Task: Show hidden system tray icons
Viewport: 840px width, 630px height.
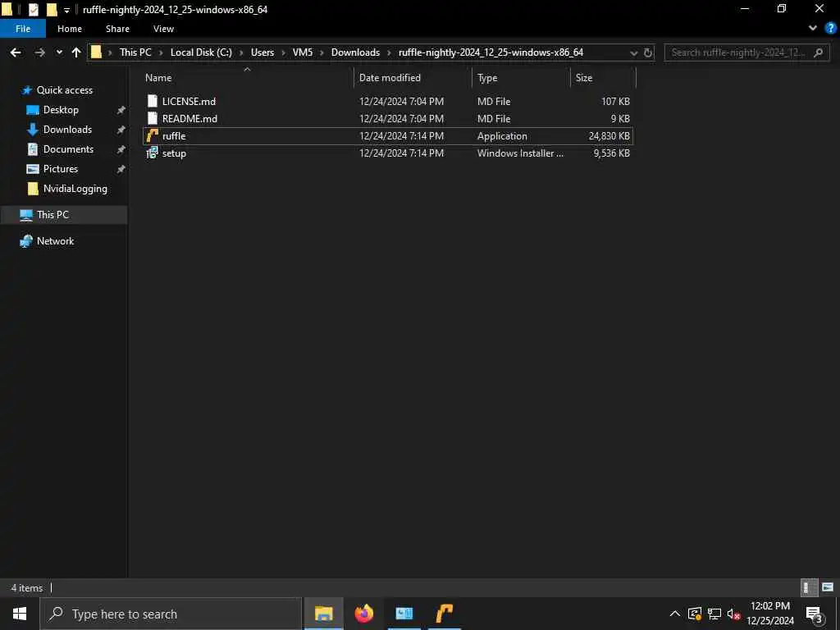Action: click(675, 614)
